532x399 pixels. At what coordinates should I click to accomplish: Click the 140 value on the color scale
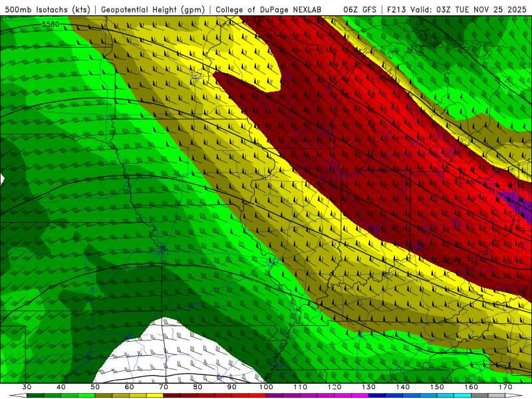[403, 387]
